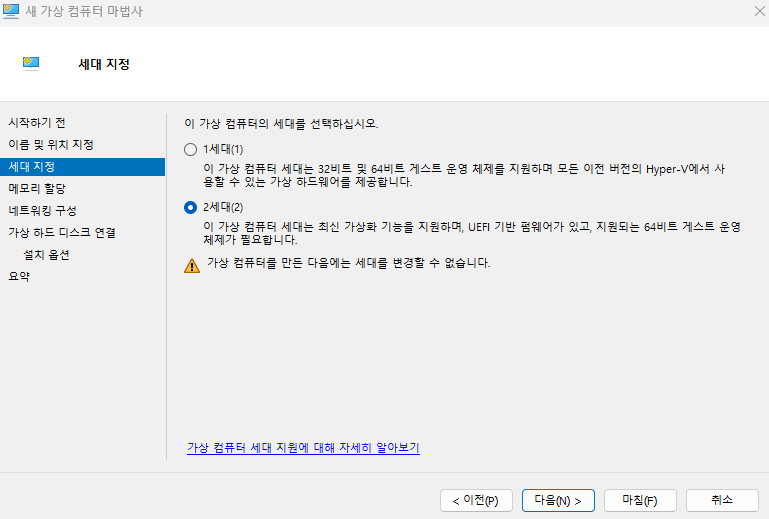Viewport: 769px width, 519px height.
Task: Click the yellow warning triangle icon
Action: coord(192,265)
